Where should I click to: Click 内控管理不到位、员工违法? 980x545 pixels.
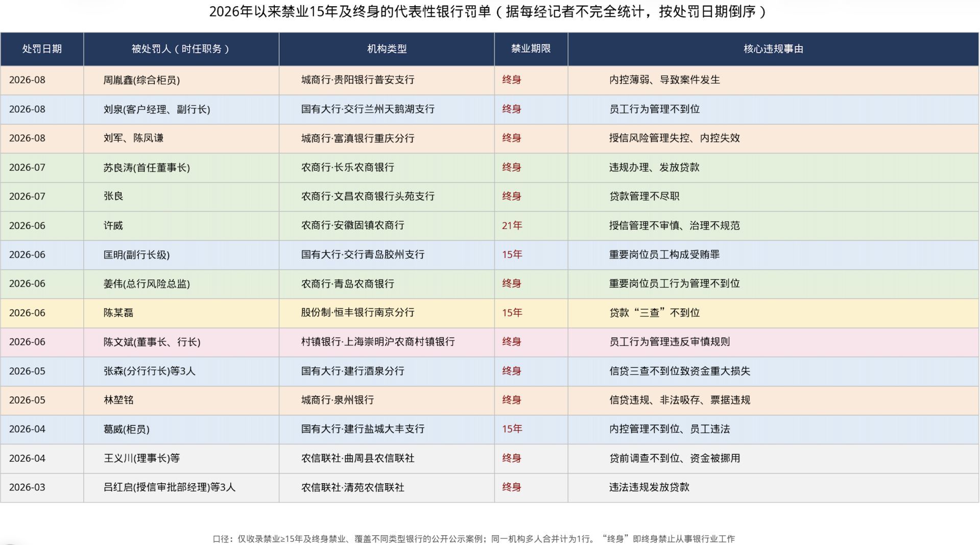669,429
